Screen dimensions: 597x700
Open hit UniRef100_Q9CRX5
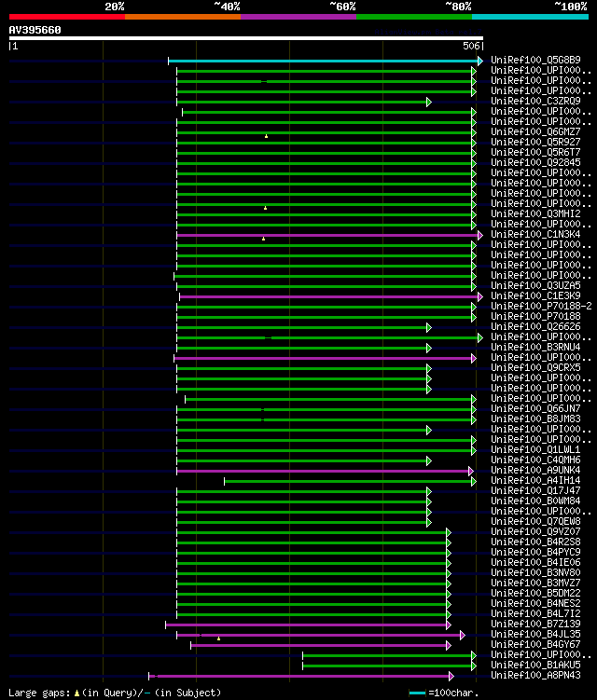pos(535,368)
